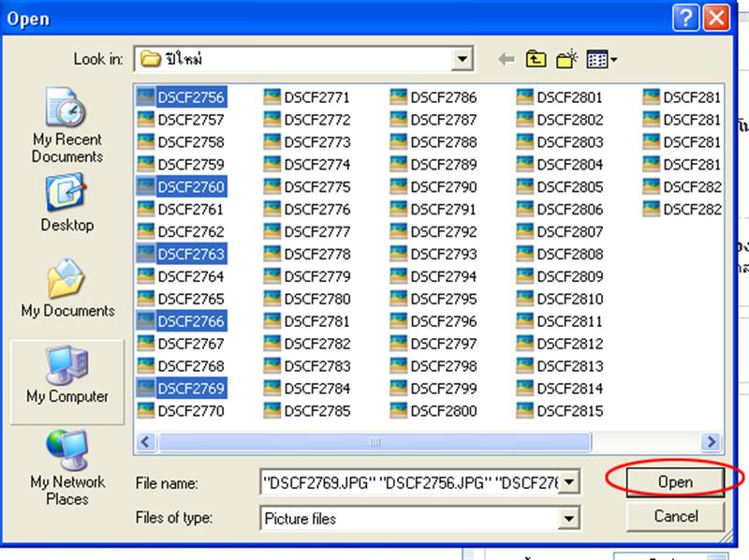Open My Recent Documents place
Screen dimensions: 749x560
click(x=66, y=130)
